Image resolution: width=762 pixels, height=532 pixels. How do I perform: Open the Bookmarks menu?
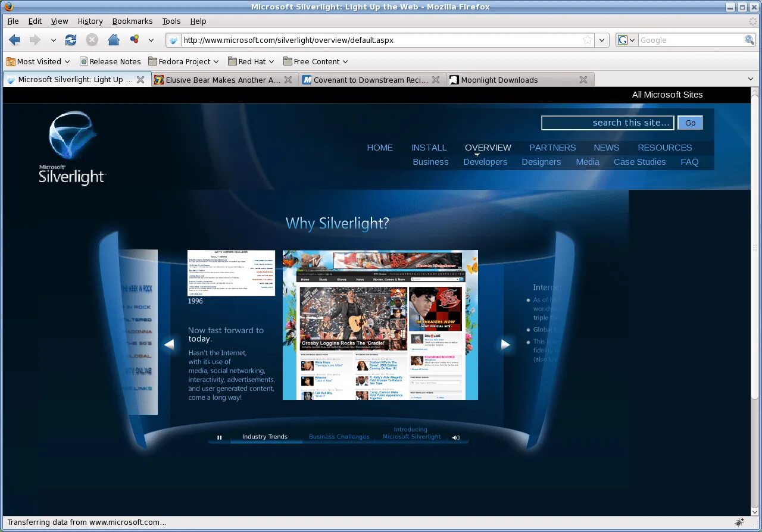pos(132,21)
